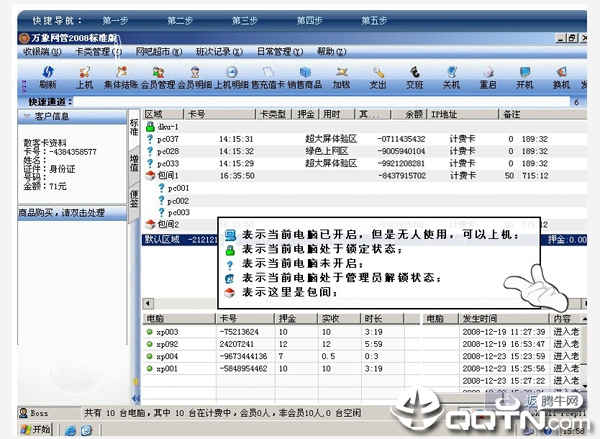Click the 商品购买，请双击处理 header
600x439 pixels.
[x=72, y=213]
